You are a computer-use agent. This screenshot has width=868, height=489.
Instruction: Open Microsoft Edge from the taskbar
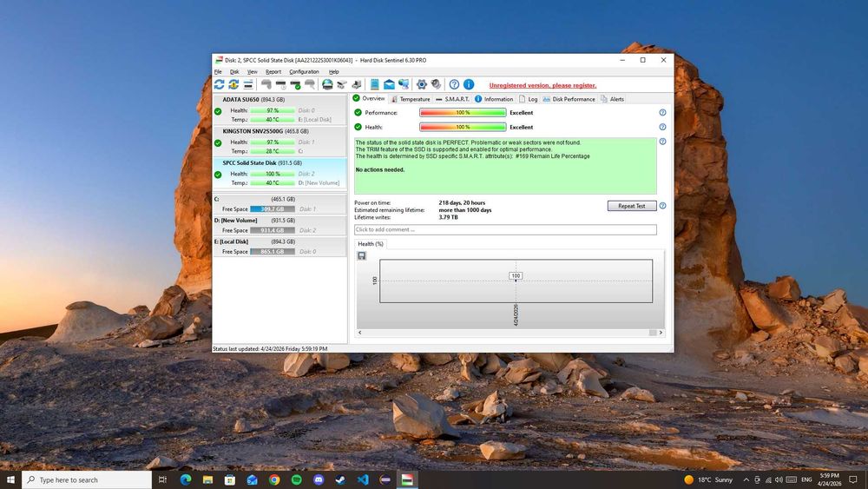click(x=186, y=479)
